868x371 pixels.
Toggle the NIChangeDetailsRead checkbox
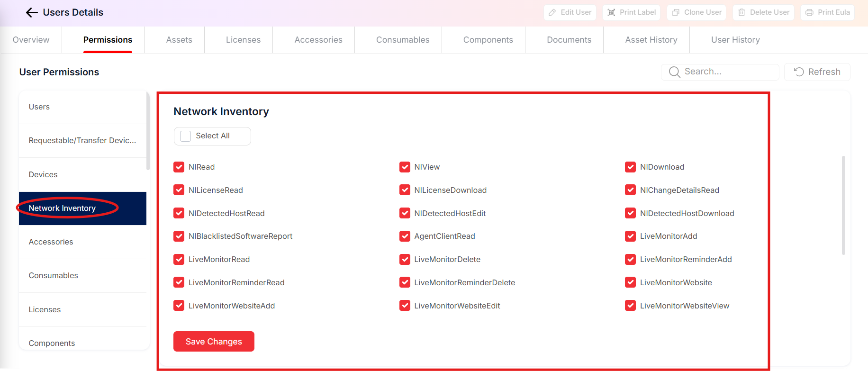tap(630, 190)
